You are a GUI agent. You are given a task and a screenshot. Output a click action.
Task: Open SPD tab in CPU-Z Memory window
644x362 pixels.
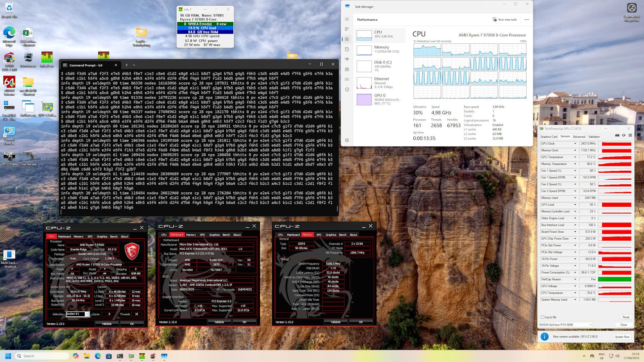[319, 235]
